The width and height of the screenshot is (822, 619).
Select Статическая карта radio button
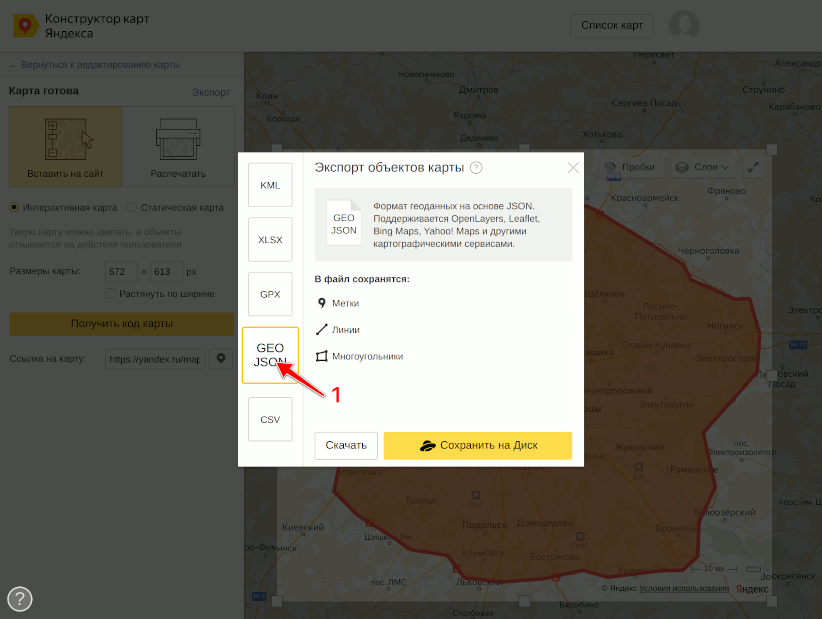[x=132, y=208]
